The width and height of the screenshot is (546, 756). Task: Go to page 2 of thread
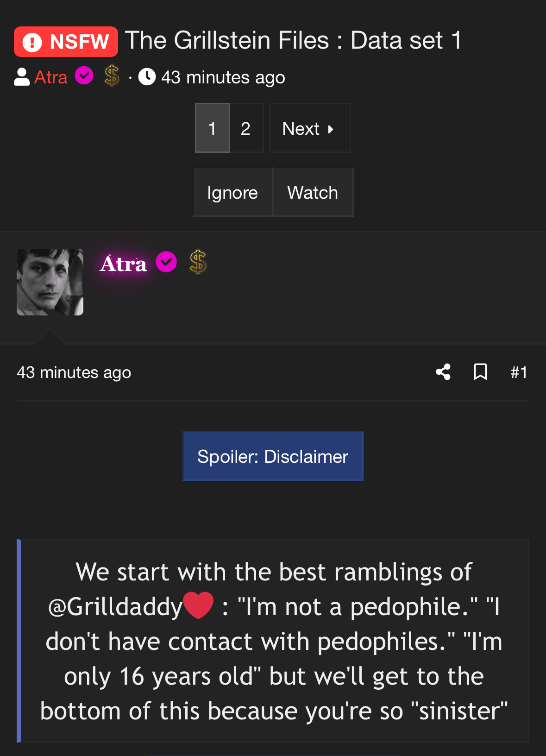[246, 128]
